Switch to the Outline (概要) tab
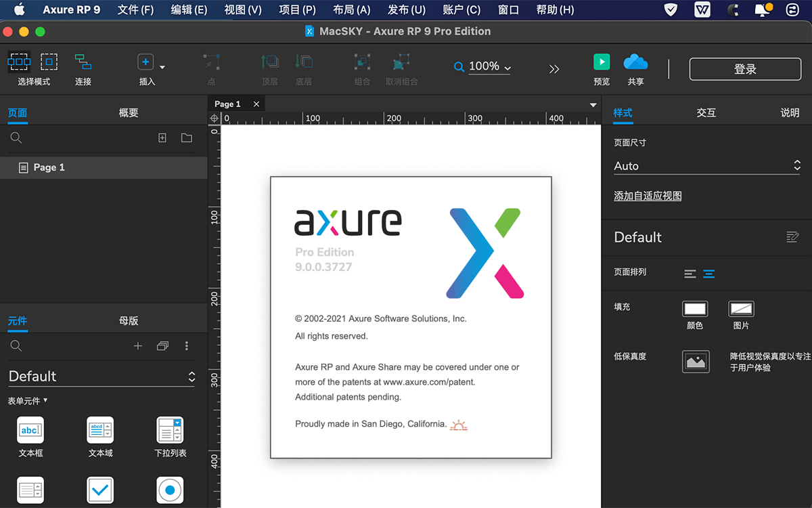 [x=129, y=113]
